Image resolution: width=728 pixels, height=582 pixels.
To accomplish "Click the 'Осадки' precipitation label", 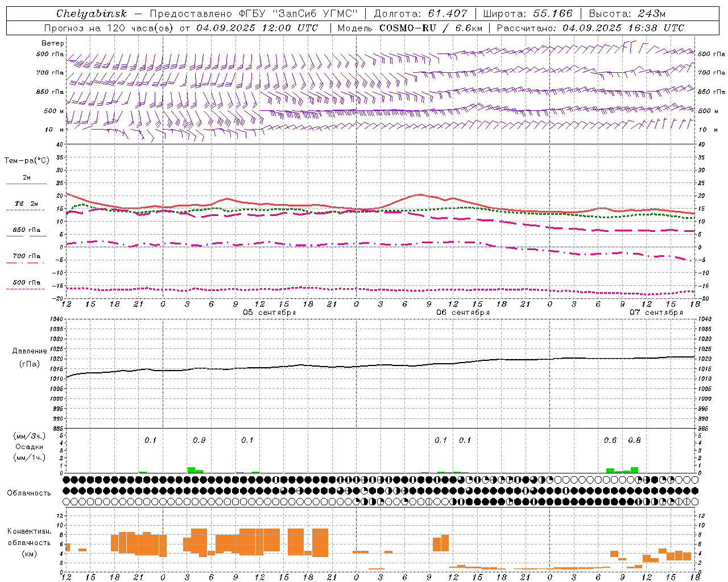I will pos(30,447).
